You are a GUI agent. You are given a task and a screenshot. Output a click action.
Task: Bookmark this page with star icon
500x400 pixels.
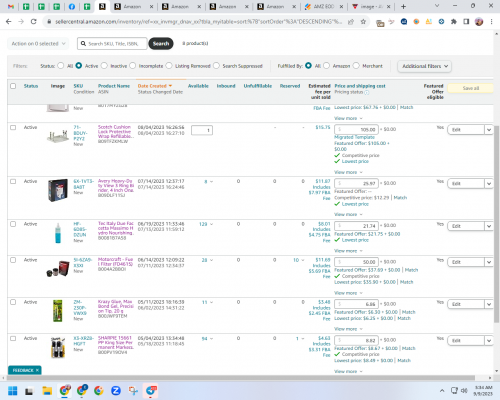pos(363,22)
